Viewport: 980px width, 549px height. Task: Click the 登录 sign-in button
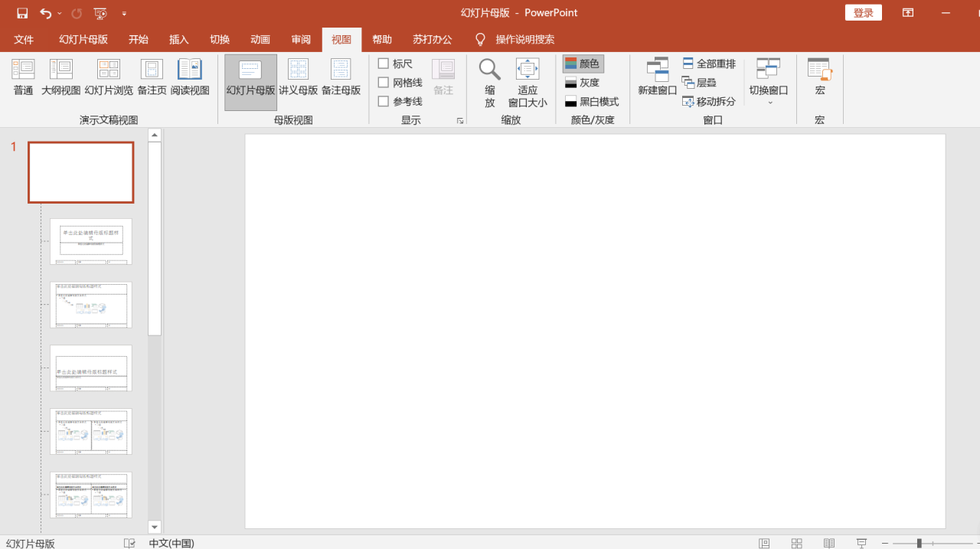click(863, 12)
